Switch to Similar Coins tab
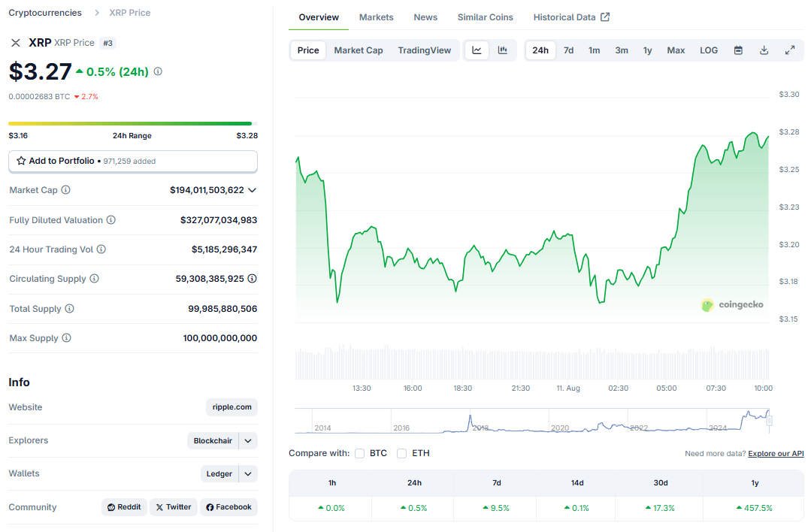 [x=485, y=17]
